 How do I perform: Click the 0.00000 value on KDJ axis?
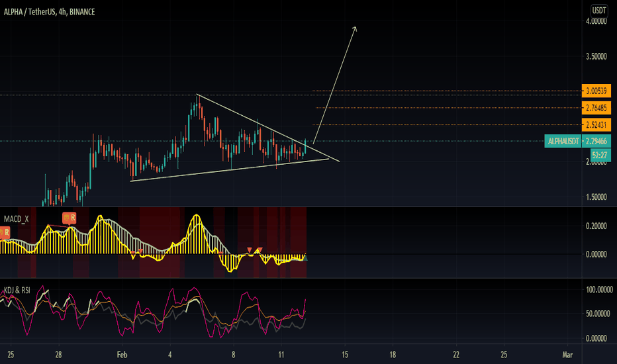point(596,338)
